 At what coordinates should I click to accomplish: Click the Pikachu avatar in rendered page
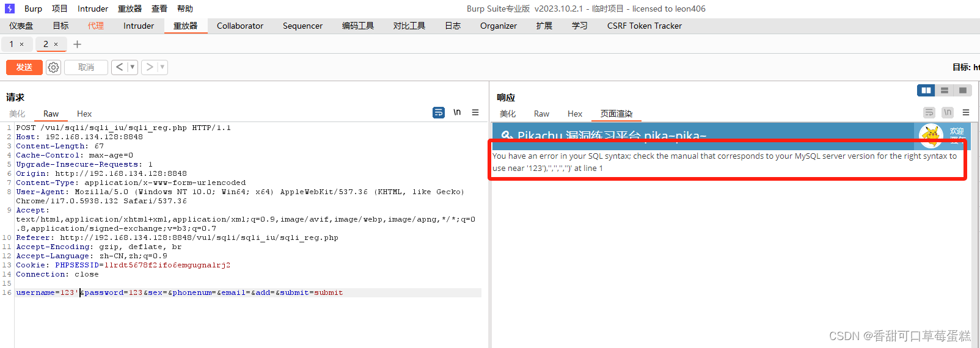pyautogui.click(x=931, y=136)
